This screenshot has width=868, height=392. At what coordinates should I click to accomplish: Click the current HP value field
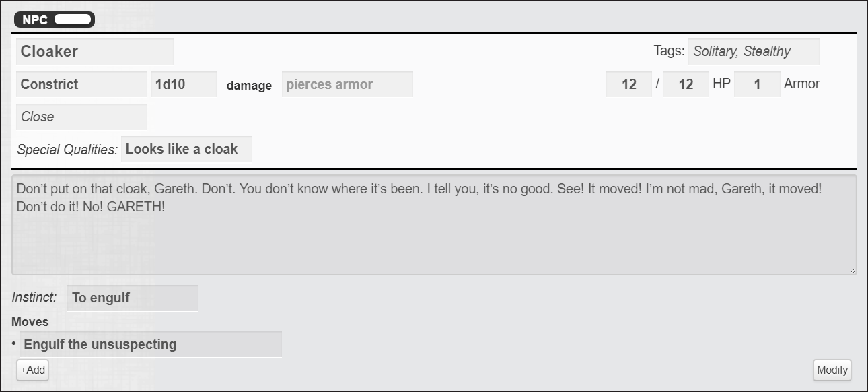(x=629, y=84)
